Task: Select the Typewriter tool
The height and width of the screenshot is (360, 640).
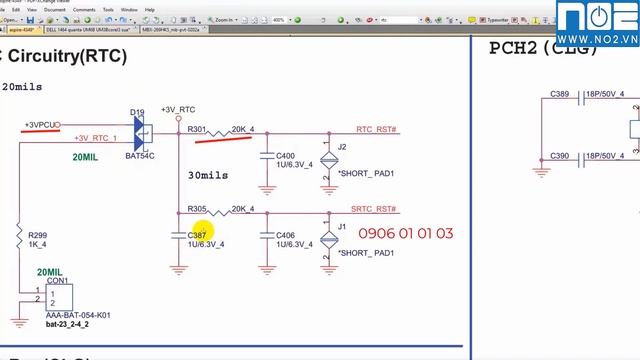Action: (x=493, y=20)
